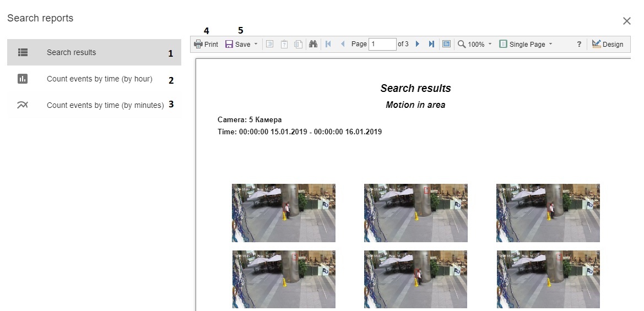This screenshot has height=311, width=644.
Task: Click the page number input field
Action: pyautogui.click(x=382, y=44)
